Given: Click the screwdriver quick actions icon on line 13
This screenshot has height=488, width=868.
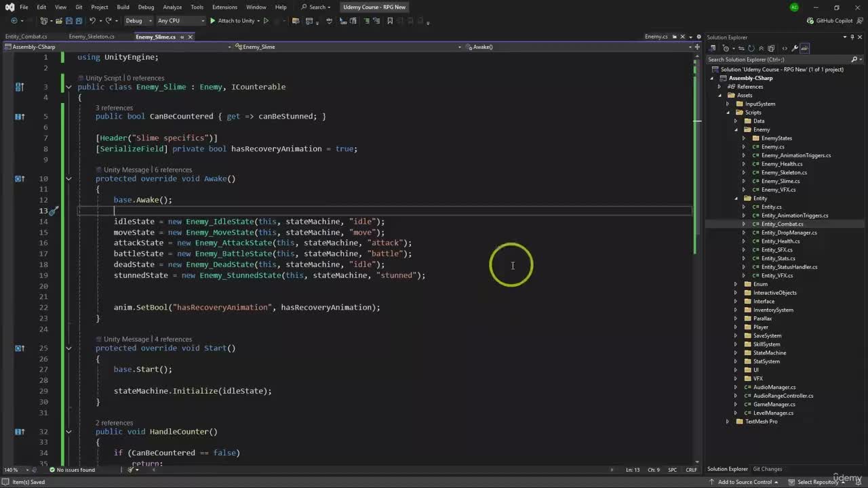Looking at the screenshot, I should tap(53, 211).
